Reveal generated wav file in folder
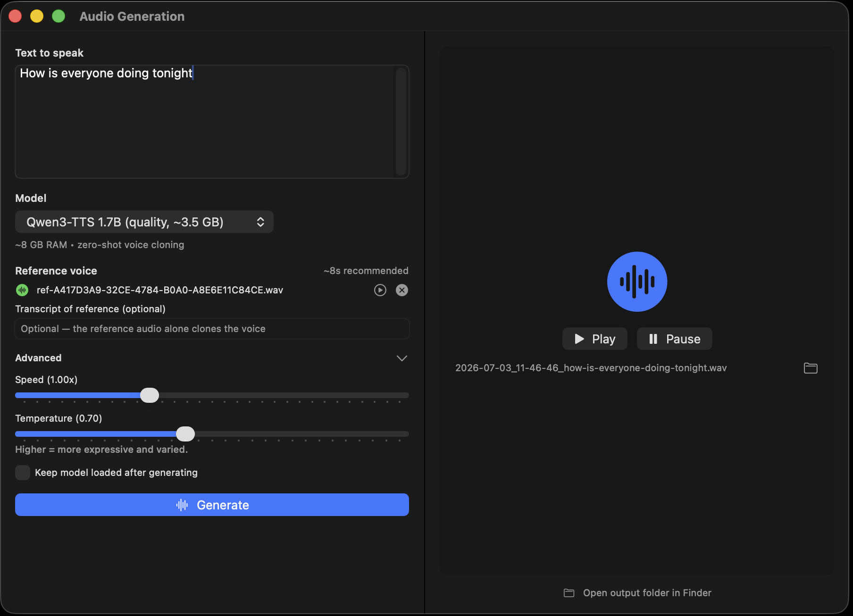Screen dimensions: 853x616 click(811, 368)
